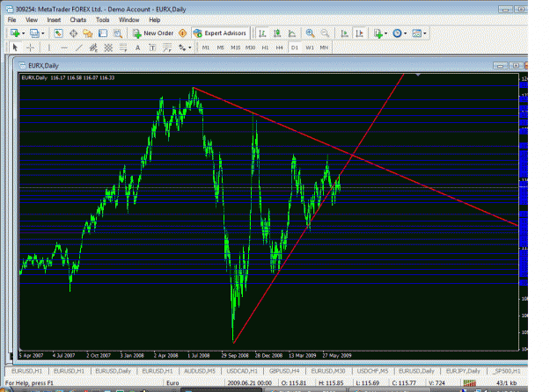Screen dimensions: 550x392
Task: Zoom out of the chart
Action: click(x=325, y=33)
